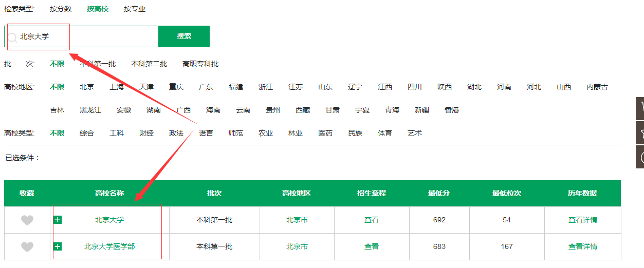Filter by 本科第二批 batch
Viewport: 644px width, 268px height.
[149, 64]
